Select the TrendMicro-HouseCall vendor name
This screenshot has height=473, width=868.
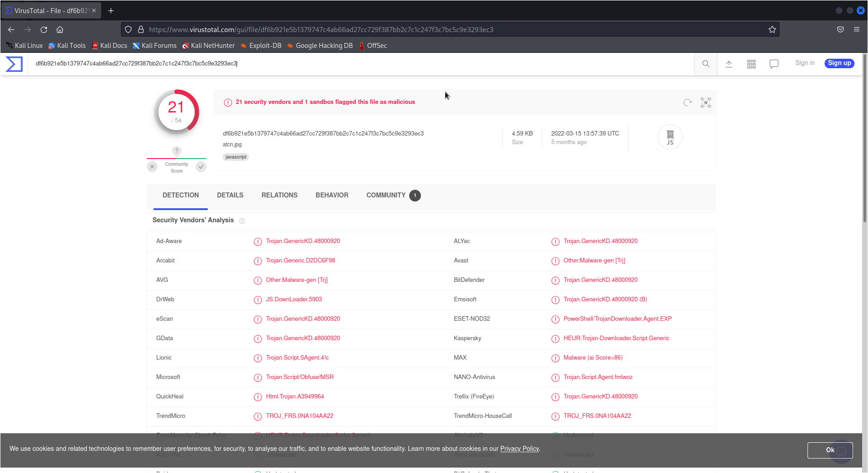pyautogui.click(x=483, y=416)
